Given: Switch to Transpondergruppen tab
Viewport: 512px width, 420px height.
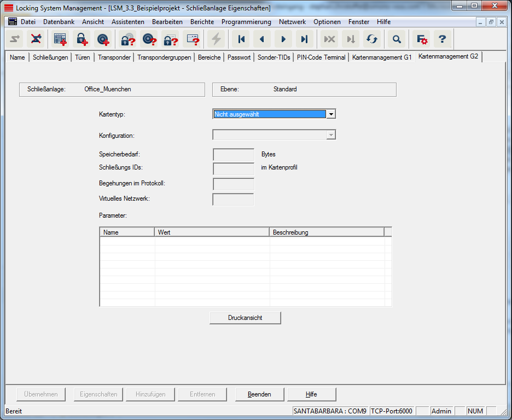Looking at the screenshot, I should (164, 57).
